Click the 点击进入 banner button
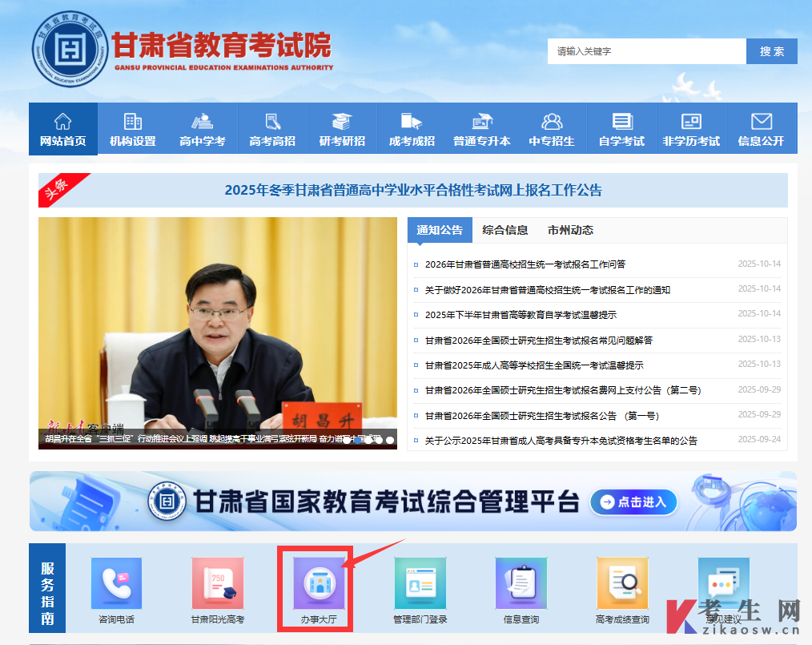This screenshot has width=812, height=645. point(633,502)
